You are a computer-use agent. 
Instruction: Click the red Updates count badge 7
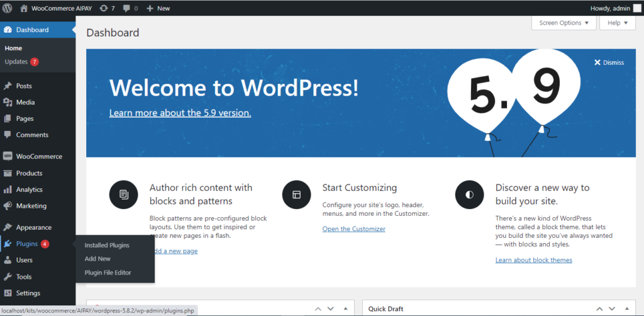coord(35,62)
